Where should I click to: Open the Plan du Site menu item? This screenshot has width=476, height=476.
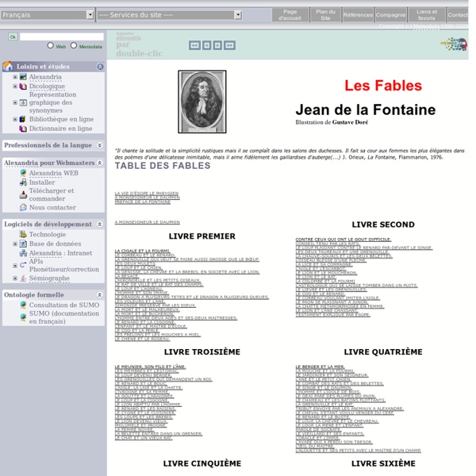pos(325,15)
